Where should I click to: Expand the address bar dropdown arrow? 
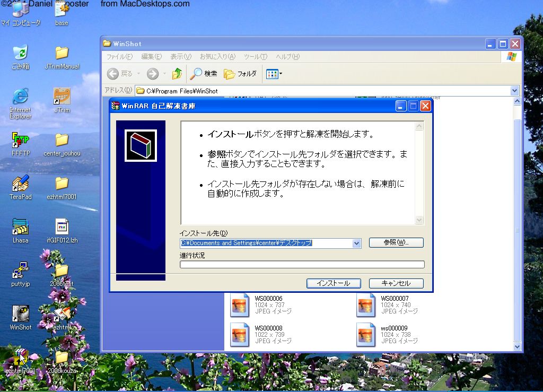(514, 91)
